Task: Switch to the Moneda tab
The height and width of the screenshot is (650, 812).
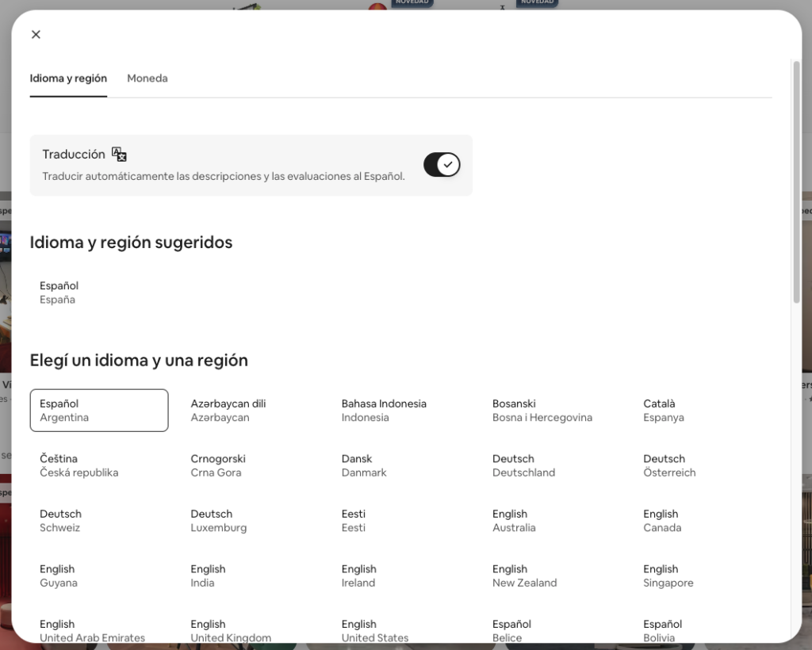Action: point(147,78)
